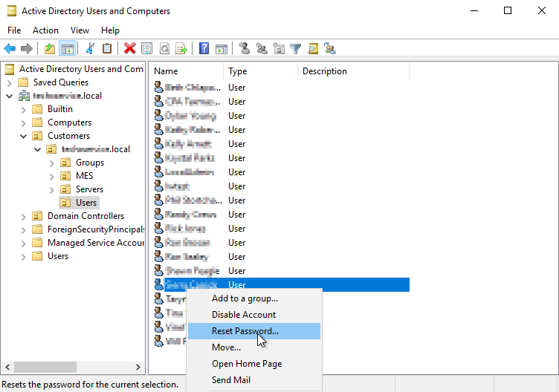559x392 pixels.
Task: Choose Add to a group from context menu
Action: coord(254,298)
